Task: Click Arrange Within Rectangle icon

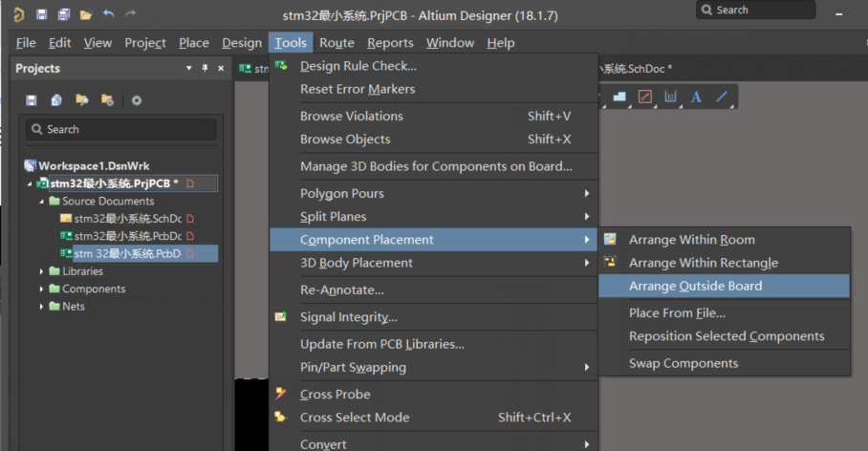Action: (x=610, y=262)
